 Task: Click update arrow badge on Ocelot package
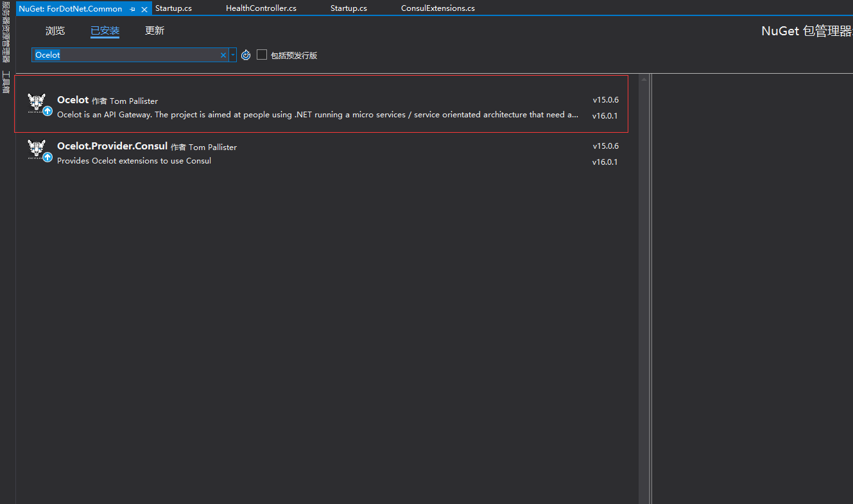47,111
